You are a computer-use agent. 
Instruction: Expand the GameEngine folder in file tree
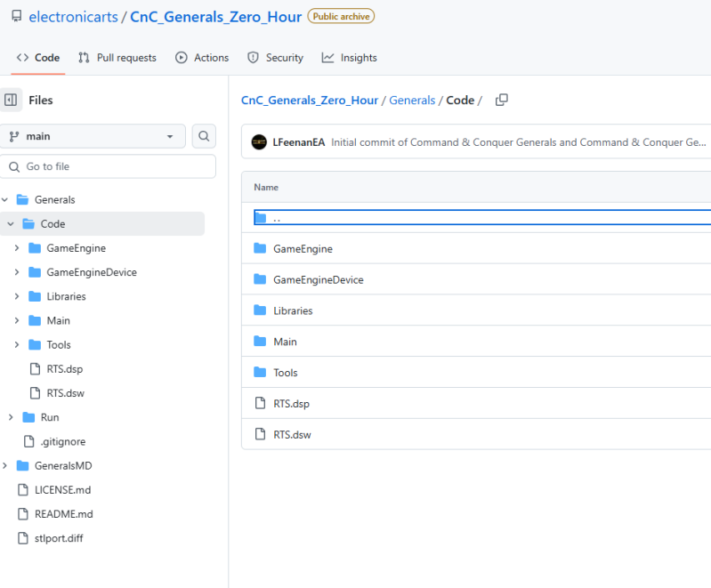[17, 248]
